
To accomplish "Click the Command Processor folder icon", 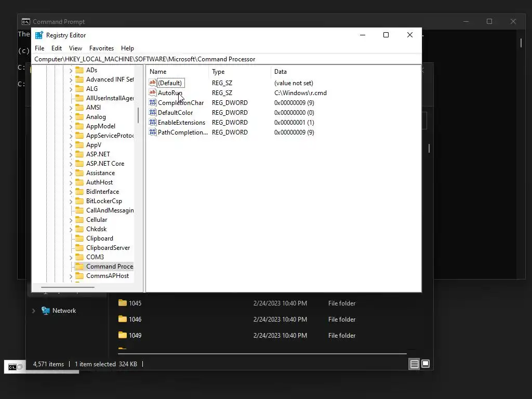I will click(x=79, y=267).
